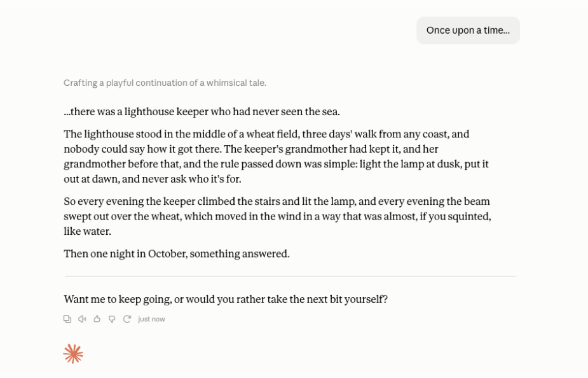Select the 'Once upon a time...' message bubble
This screenshot has width=588, height=378.
[x=468, y=31]
